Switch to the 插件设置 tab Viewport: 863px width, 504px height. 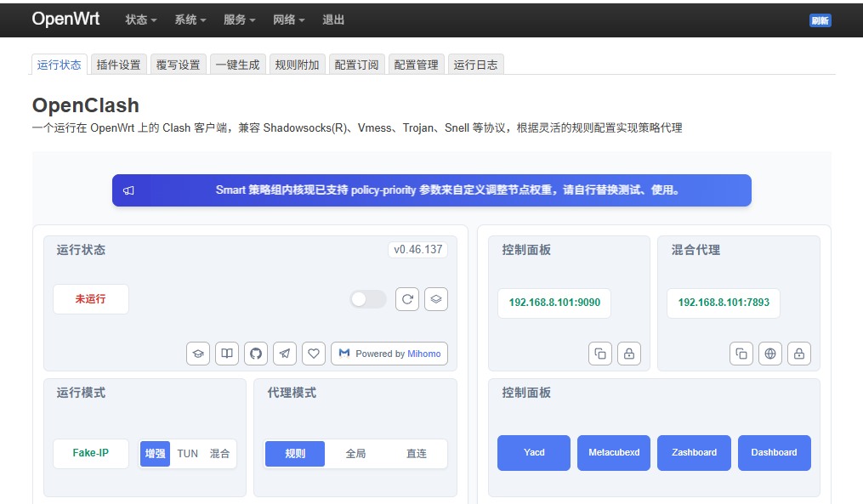(119, 65)
